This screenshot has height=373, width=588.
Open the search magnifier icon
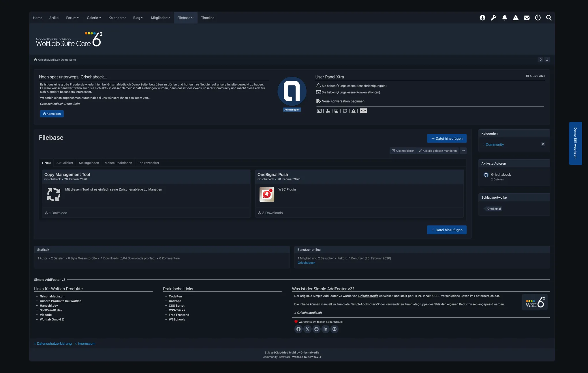pyautogui.click(x=549, y=18)
